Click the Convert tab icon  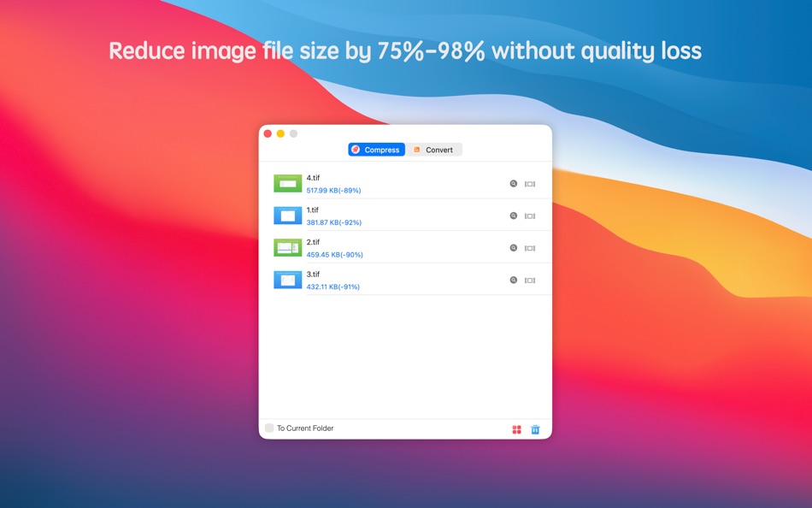pyautogui.click(x=417, y=149)
